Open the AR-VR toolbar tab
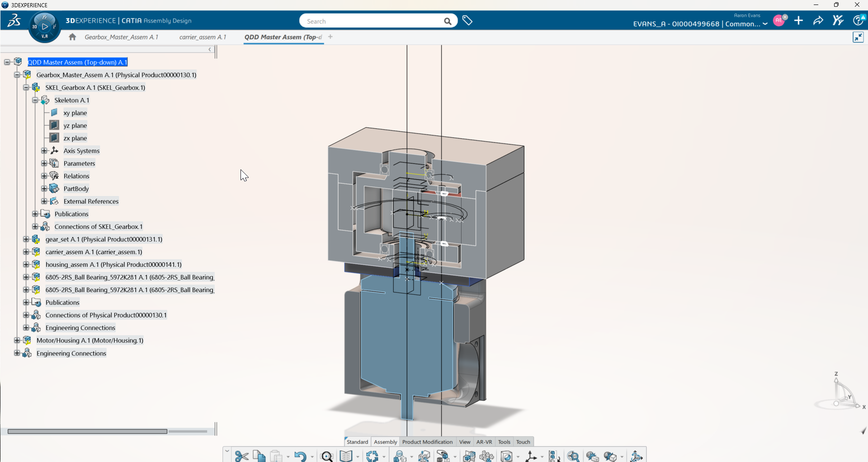 484,442
